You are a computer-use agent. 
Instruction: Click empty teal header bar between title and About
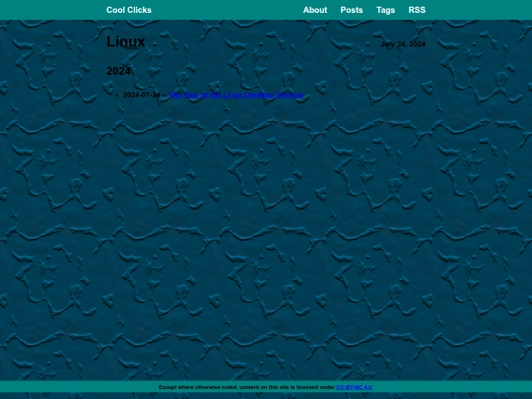[x=228, y=10]
